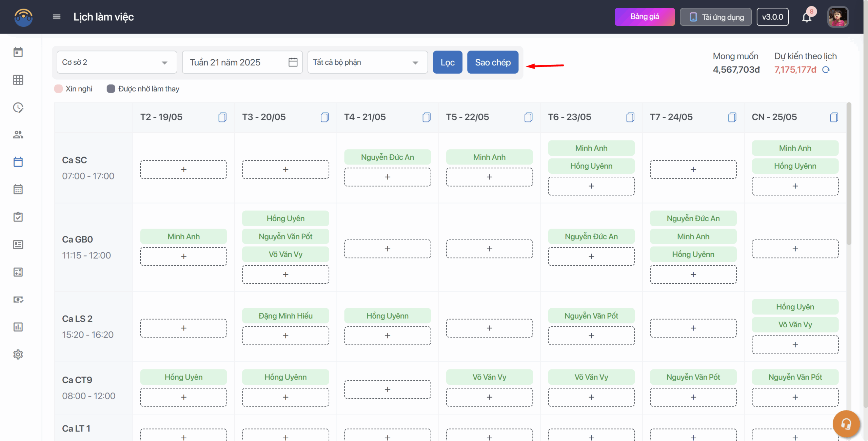
Task: Open the employees icon in sidebar
Action: (18, 135)
